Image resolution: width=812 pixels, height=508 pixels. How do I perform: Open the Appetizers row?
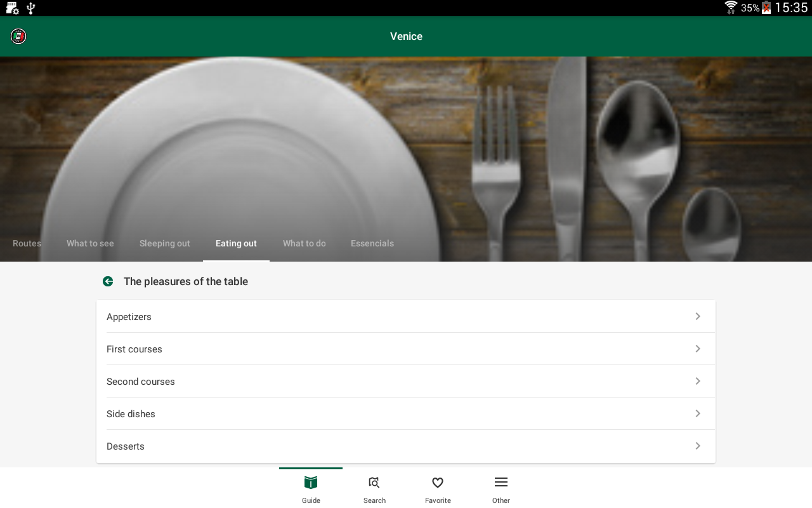coord(406,316)
